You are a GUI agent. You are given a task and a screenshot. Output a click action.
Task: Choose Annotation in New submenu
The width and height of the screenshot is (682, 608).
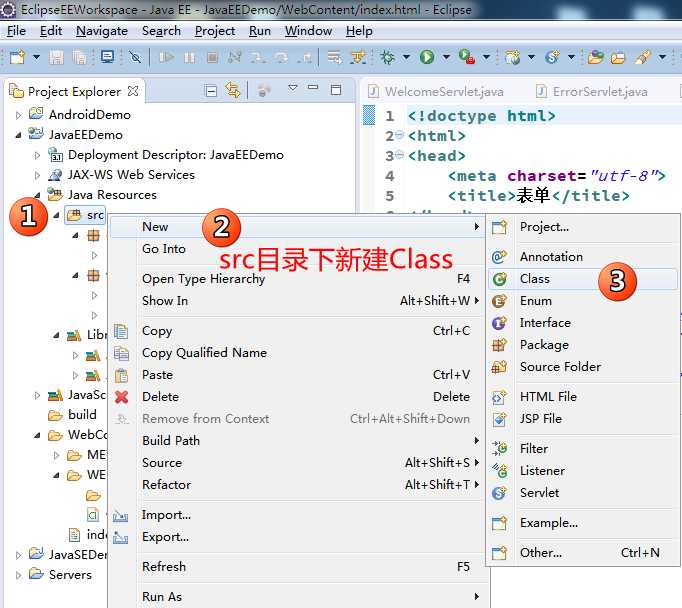[583, 257]
